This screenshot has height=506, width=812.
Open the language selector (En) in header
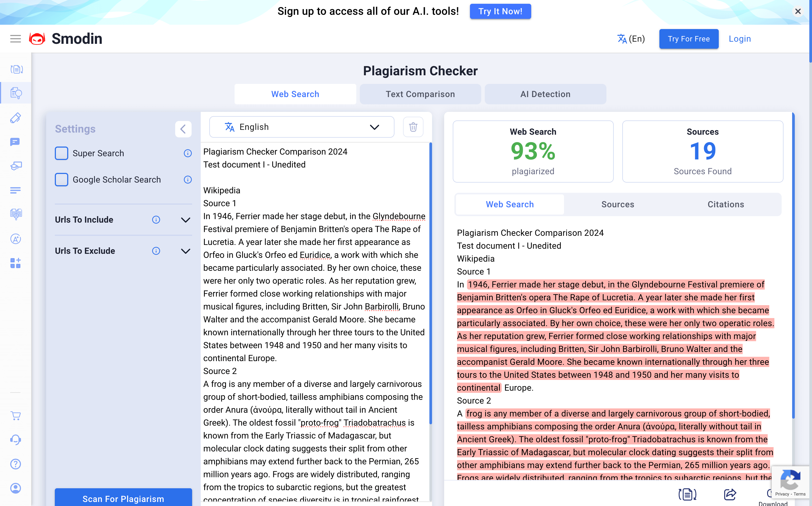631,39
